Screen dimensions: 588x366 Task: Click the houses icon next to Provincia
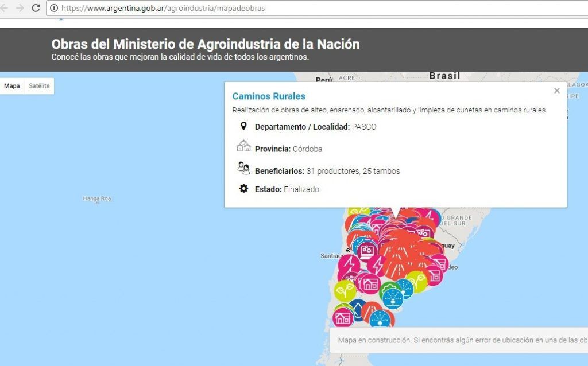pos(243,146)
